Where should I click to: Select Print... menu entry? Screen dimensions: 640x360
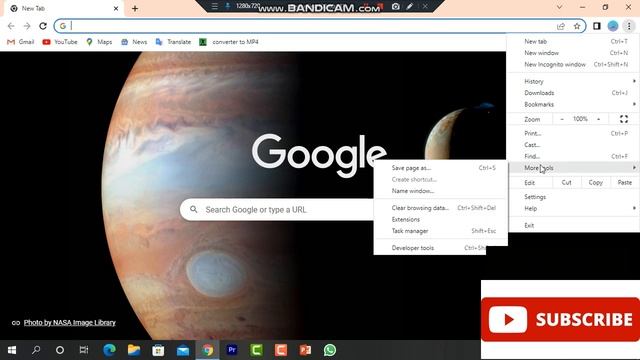[573, 133]
